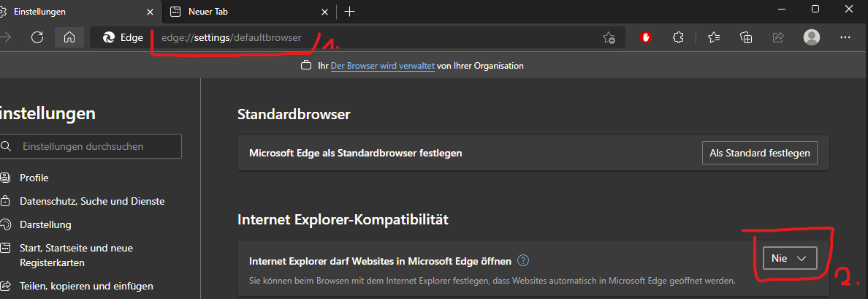Open the Extensions puzzle icon
Screen dimensions: 868x299
click(x=678, y=37)
